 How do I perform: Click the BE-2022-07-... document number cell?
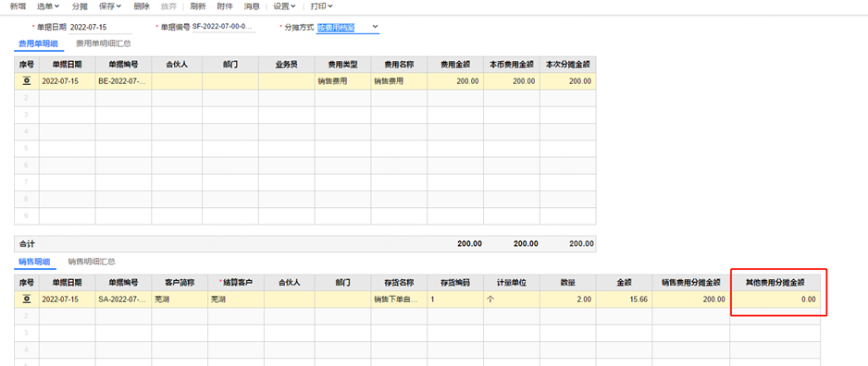tap(123, 81)
